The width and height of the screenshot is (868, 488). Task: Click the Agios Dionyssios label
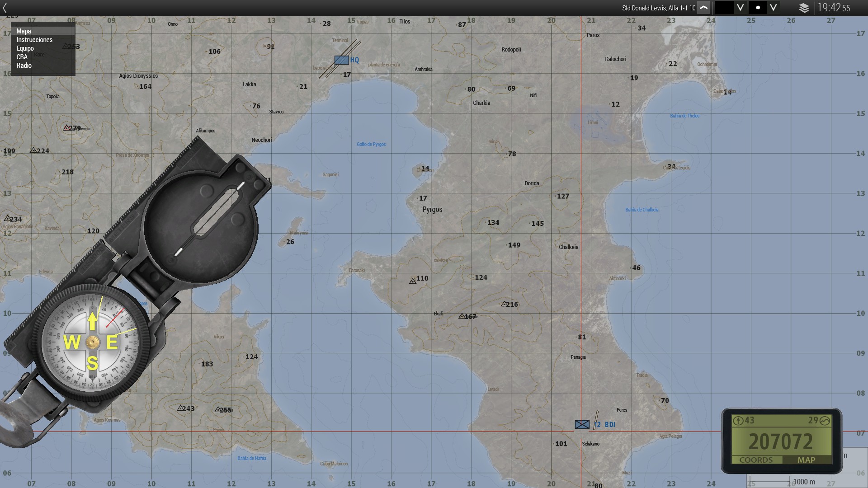tap(138, 76)
